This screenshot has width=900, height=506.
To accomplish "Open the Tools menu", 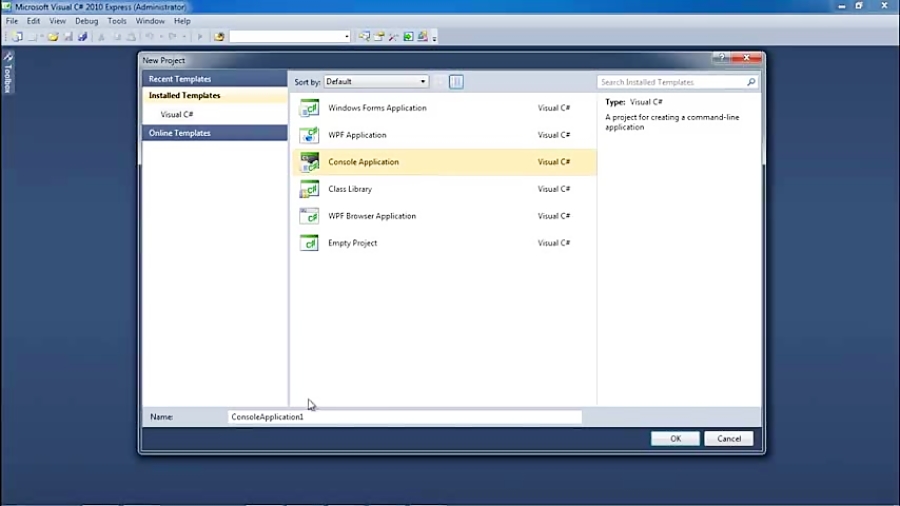I will coord(117,21).
